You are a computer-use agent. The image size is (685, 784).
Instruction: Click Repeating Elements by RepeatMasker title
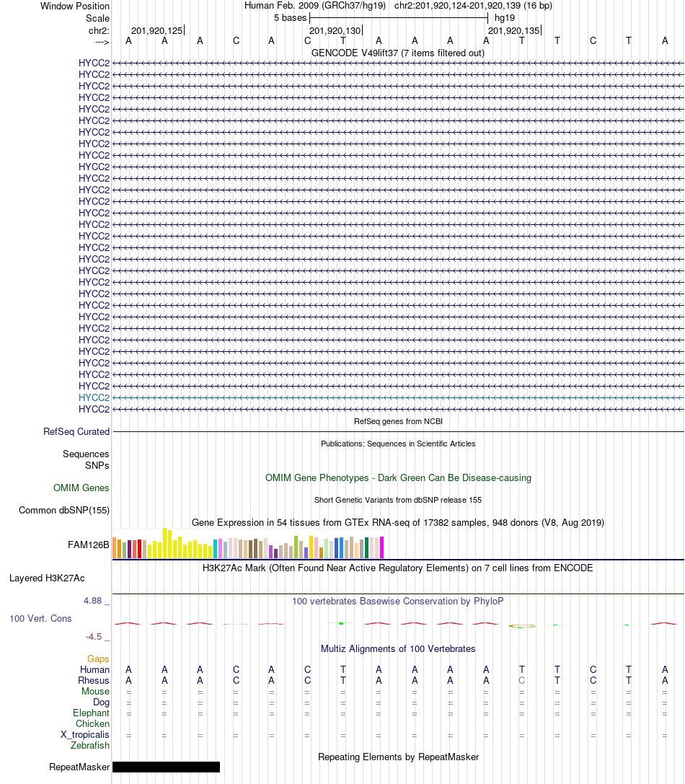(398, 757)
